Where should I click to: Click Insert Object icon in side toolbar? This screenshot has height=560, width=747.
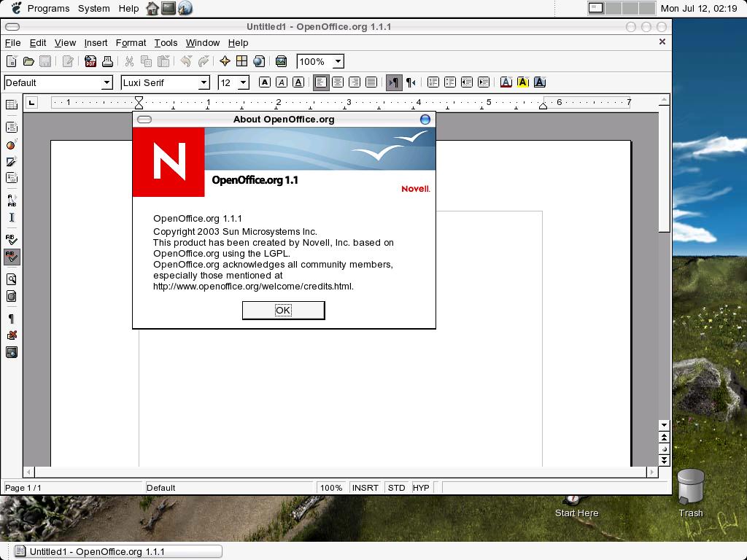[12, 144]
